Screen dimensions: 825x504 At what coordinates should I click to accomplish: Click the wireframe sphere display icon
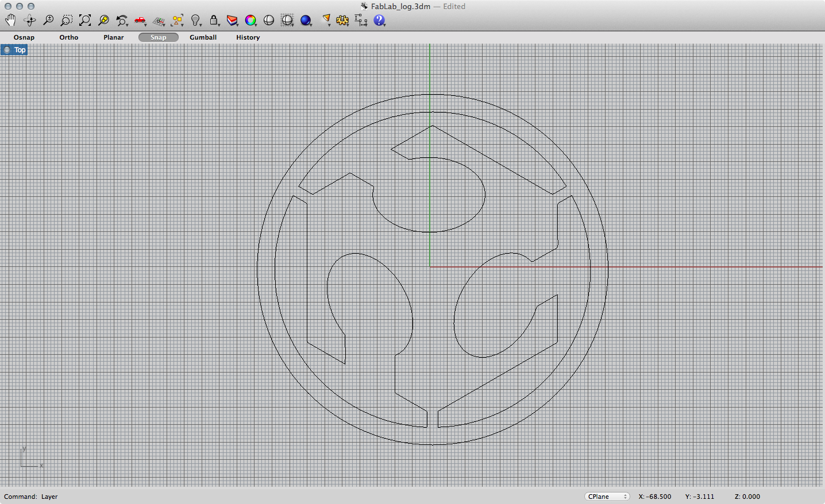tap(287, 21)
